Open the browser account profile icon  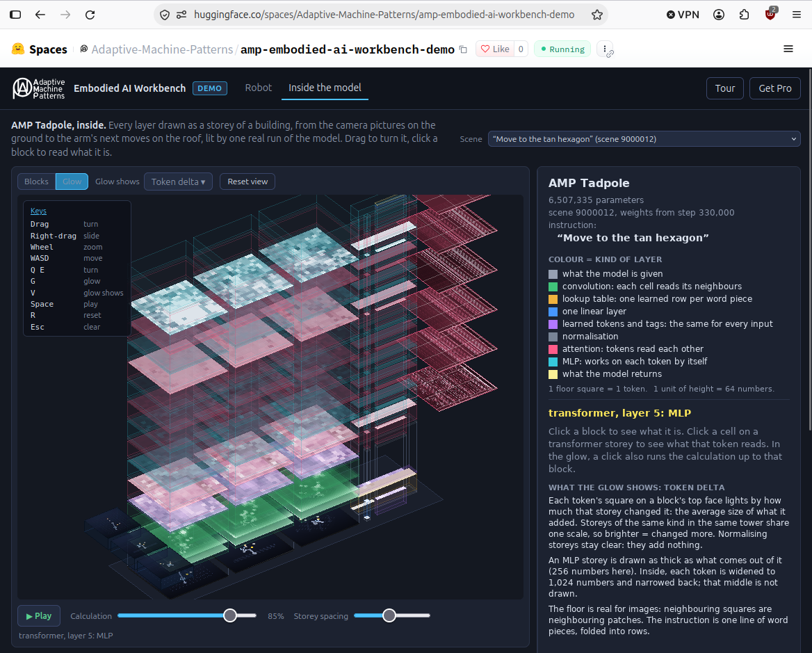[719, 15]
